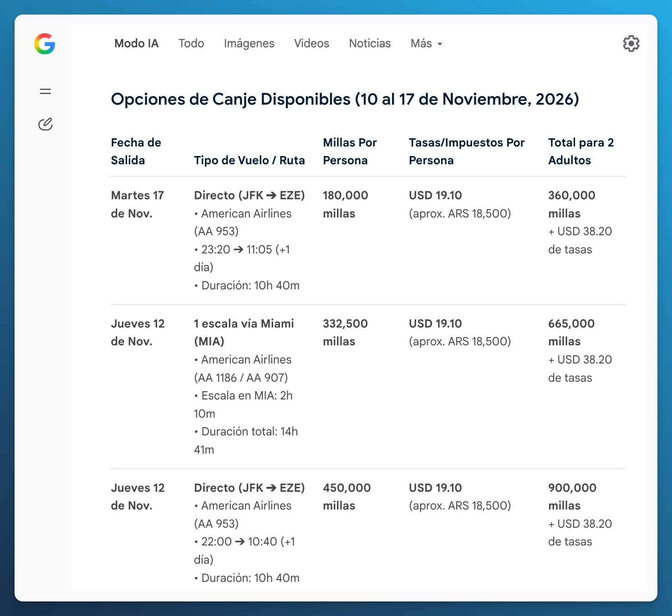Click the 22:00 to 10:40 flight time
The width and height of the screenshot is (672, 616).
pyautogui.click(x=244, y=550)
